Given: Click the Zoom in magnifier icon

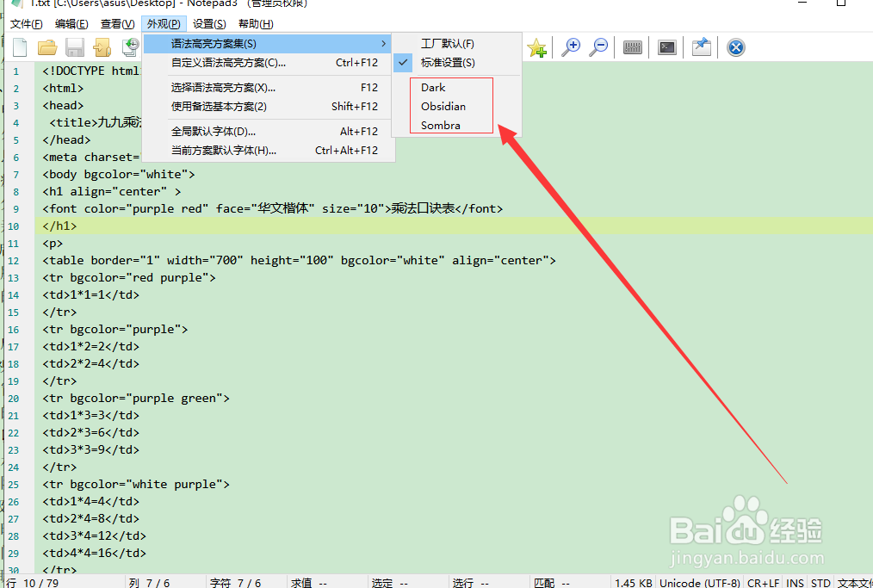Looking at the screenshot, I should (x=571, y=47).
